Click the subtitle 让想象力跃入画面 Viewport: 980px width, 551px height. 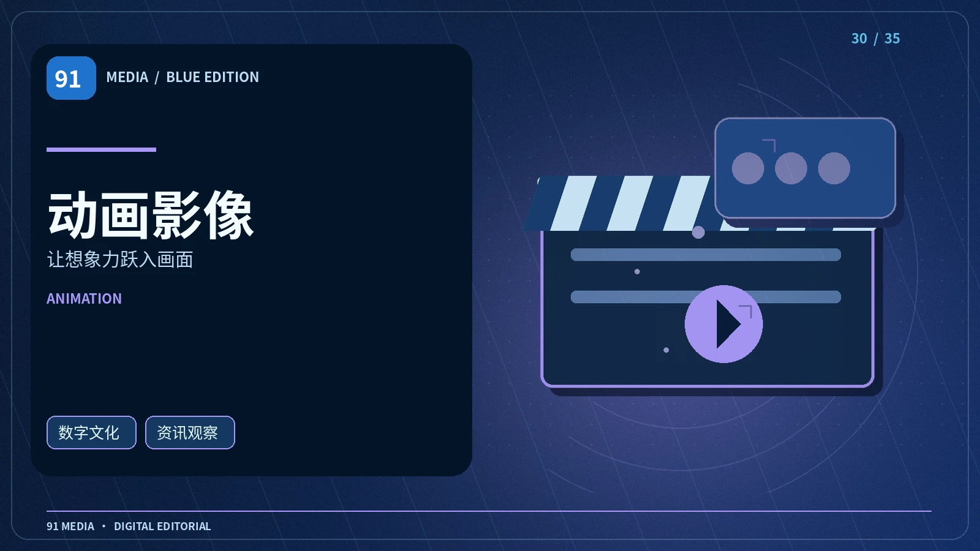point(120,260)
